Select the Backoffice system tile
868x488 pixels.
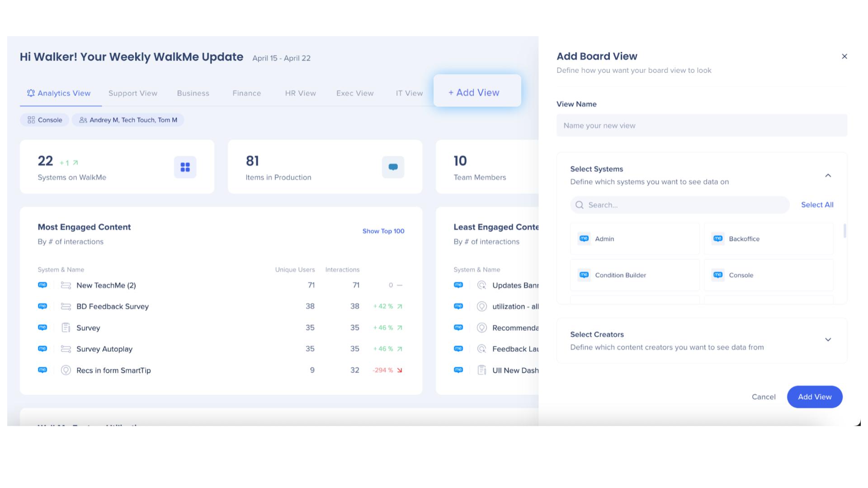coord(768,239)
